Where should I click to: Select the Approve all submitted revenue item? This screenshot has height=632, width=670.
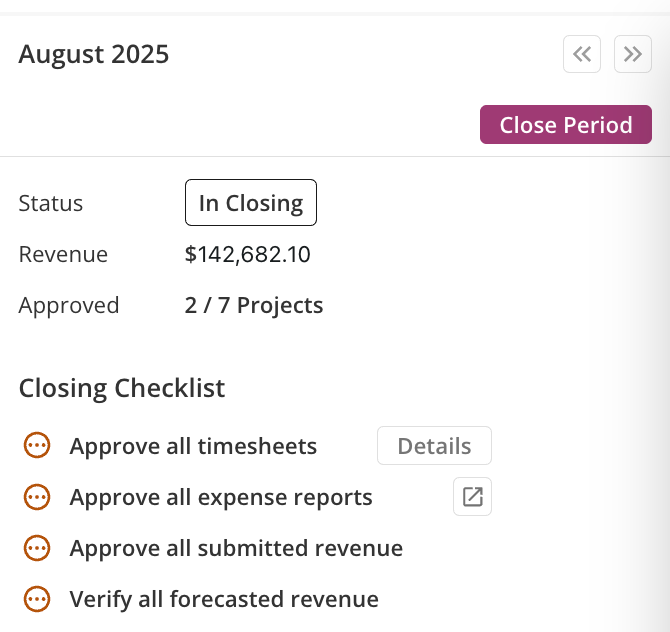(x=236, y=548)
